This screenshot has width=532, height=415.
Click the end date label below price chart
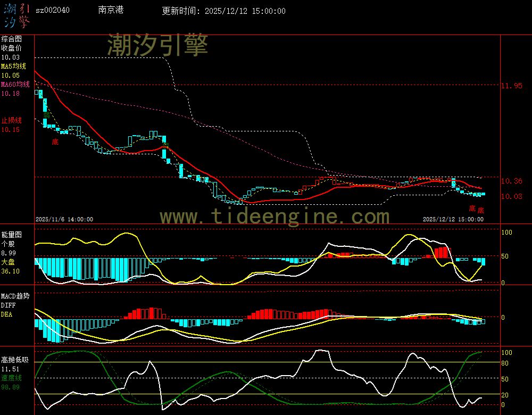[453, 219]
